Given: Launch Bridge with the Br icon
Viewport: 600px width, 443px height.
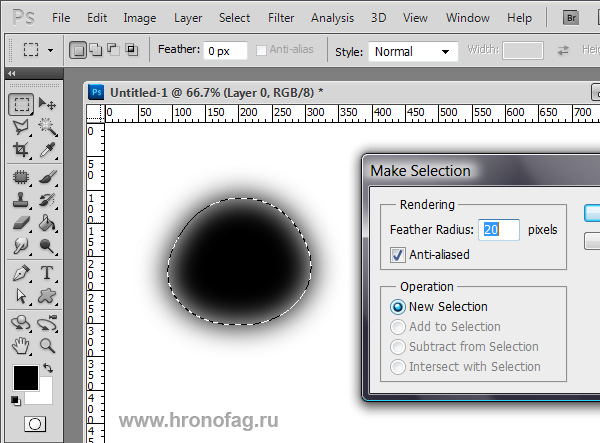Looking at the screenshot, I should pyautogui.click(x=571, y=18).
